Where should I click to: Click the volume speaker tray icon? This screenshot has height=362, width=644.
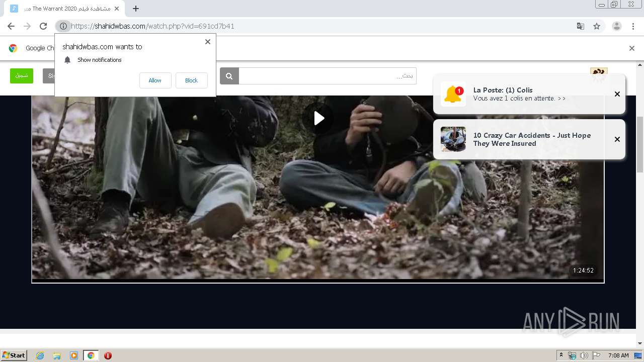584,355
